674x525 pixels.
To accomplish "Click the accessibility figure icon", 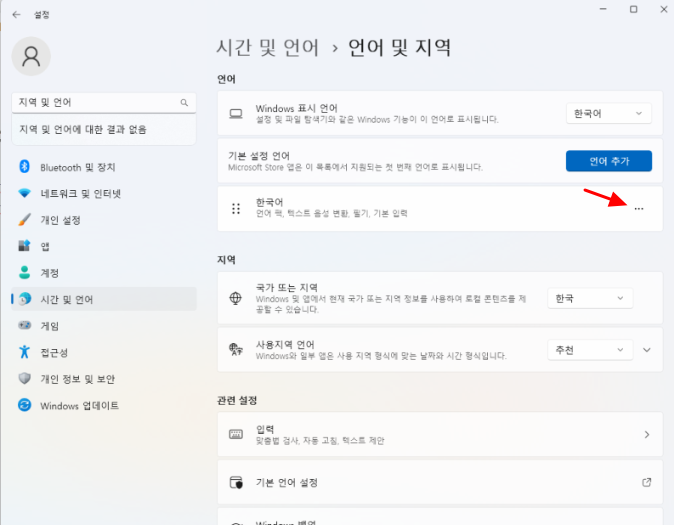I will click(25, 352).
